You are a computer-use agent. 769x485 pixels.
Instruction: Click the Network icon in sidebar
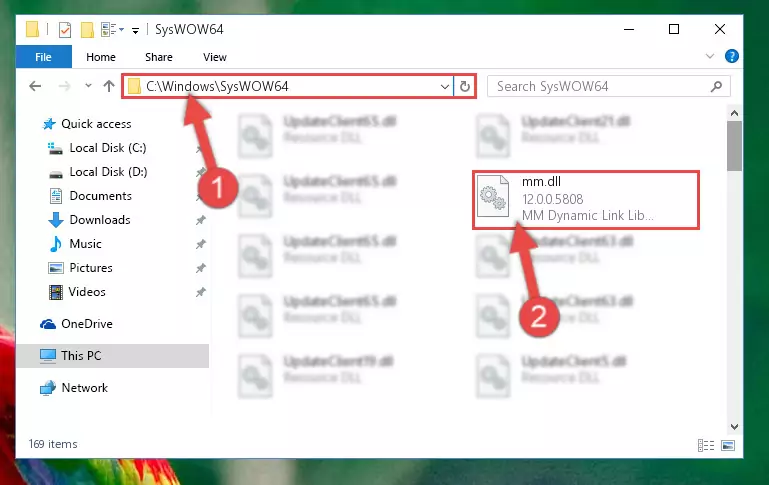coord(48,388)
